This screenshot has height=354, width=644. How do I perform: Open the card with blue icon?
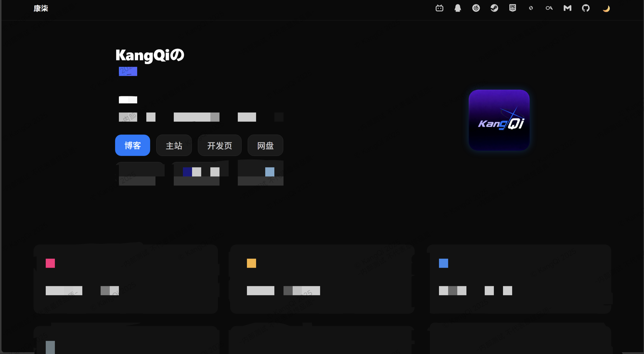pos(519,279)
